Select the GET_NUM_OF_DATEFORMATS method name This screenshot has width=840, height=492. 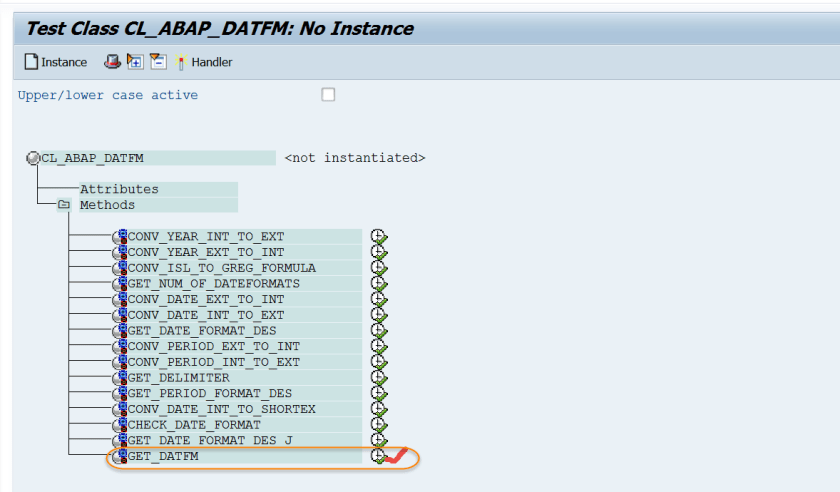[214, 284]
